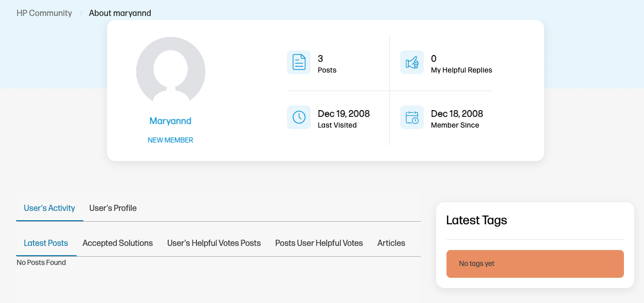The image size is (644, 303).
Task: Click the Latest Tags heading
Action: click(476, 220)
